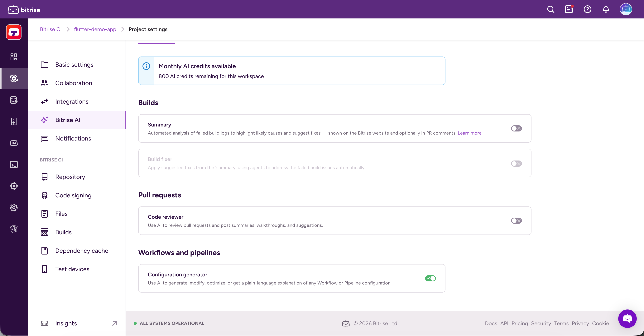Click the red workspace logo tile
Image resolution: width=644 pixels, height=336 pixels.
pos(14,32)
